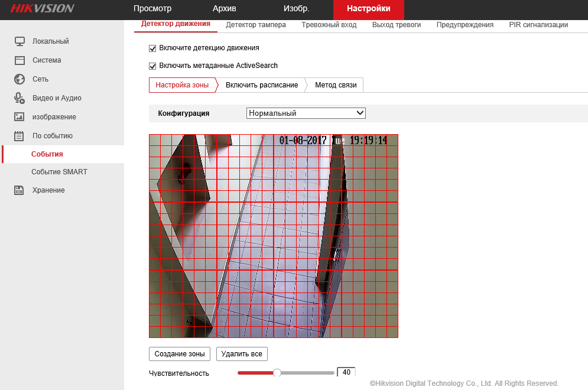
Task: Select the Метод связи step tab
Action: 336,85
